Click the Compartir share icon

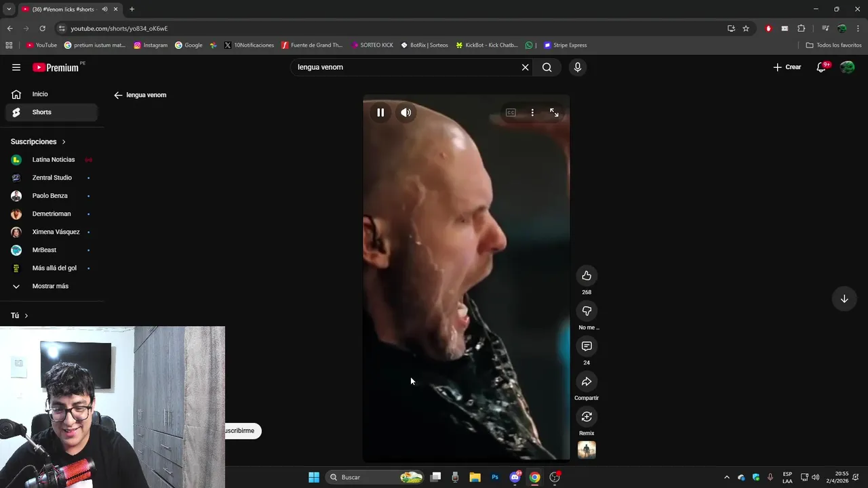[587, 382]
